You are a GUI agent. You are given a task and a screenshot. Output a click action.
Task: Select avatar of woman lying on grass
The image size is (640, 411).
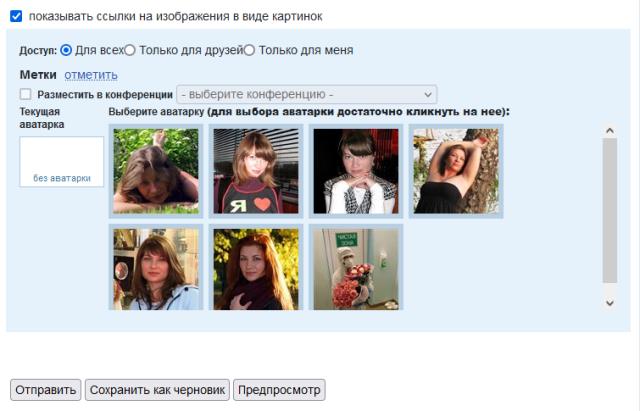(x=156, y=171)
